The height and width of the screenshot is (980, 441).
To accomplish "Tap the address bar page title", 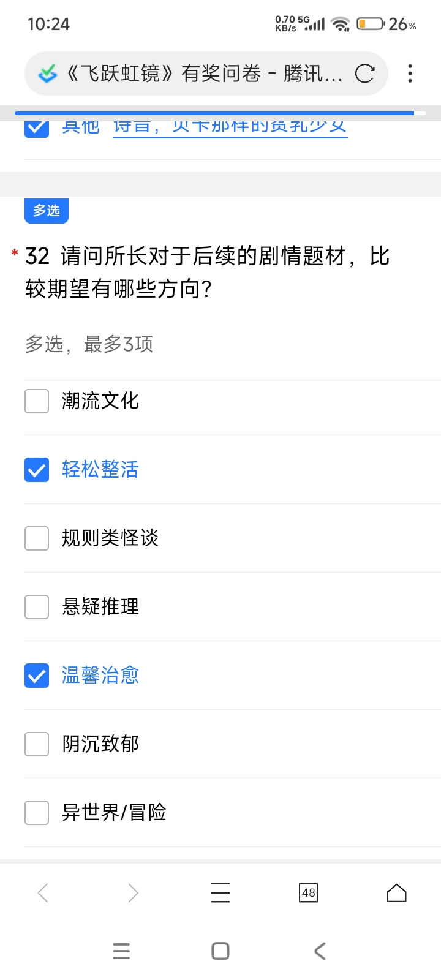I will (x=204, y=73).
